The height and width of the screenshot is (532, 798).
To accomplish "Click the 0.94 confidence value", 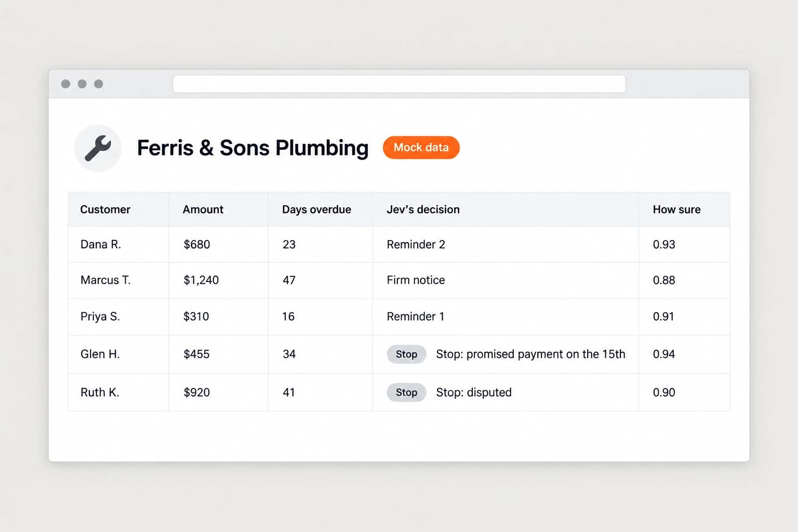I will click(664, 354).
